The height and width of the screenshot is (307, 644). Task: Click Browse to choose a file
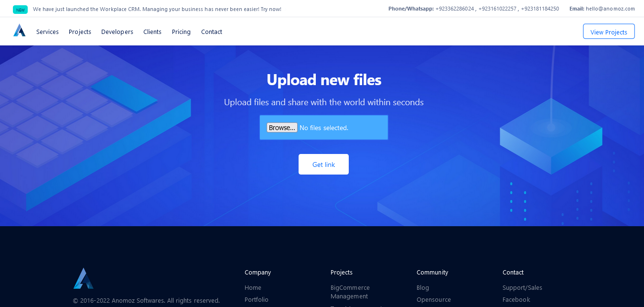coord(282,127)
